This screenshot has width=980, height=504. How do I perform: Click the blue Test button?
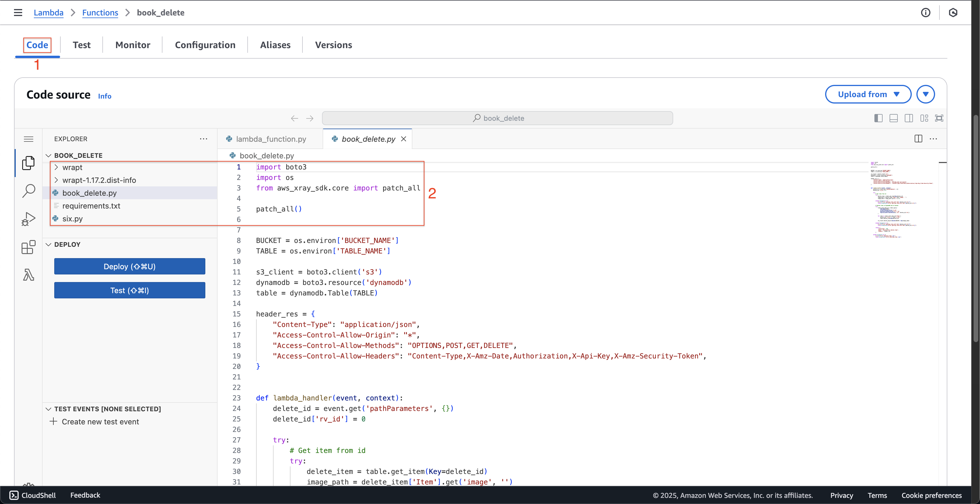pyautogui.click(x=130, y=290)
